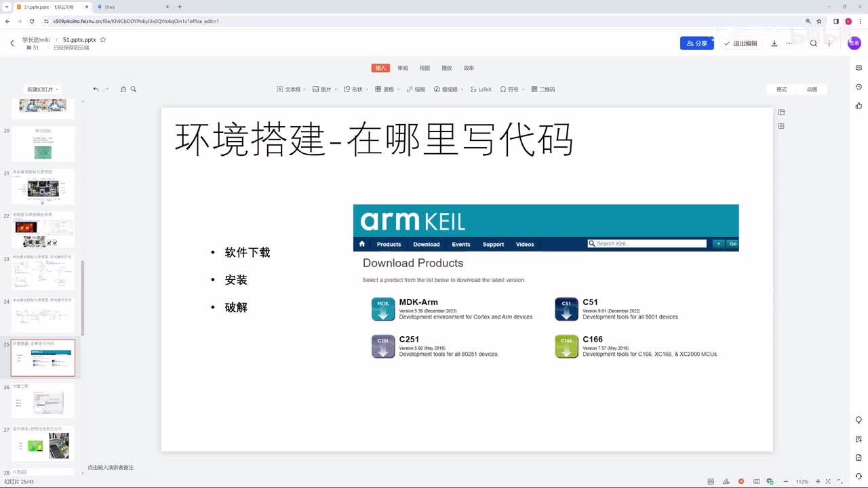Zoom out with the minus button
868x488 pixels.
pos(785,481)
